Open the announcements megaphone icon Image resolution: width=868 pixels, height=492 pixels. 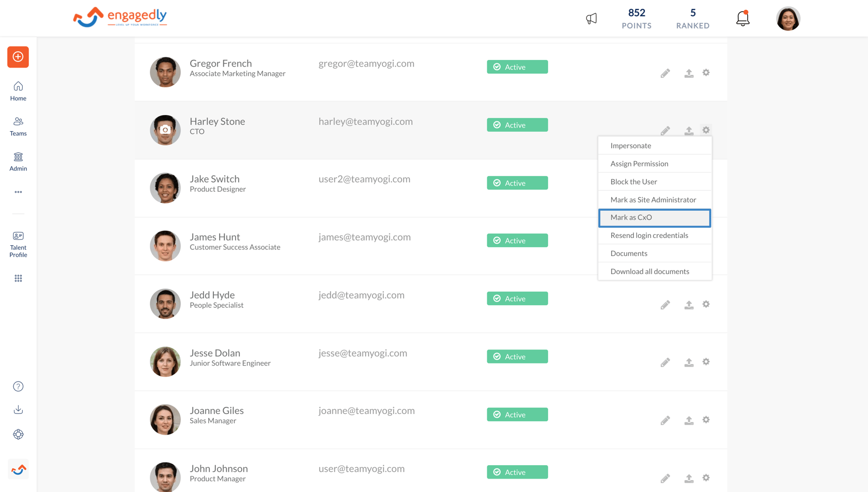coord(591,18)
